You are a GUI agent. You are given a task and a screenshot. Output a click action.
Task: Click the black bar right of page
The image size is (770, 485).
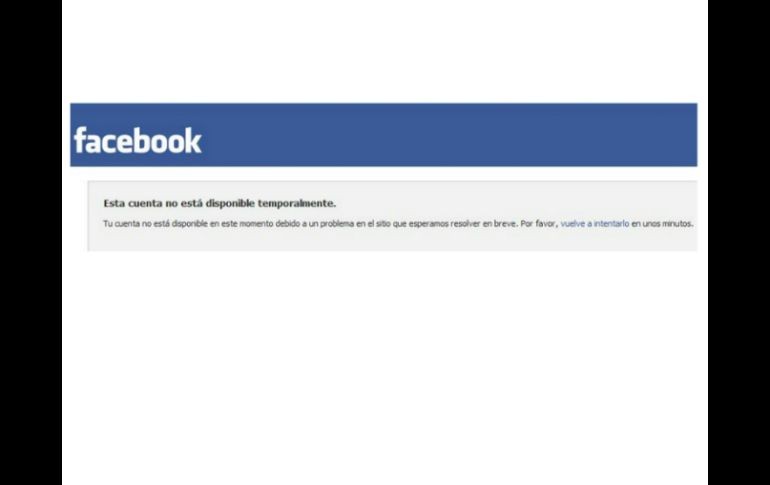pos(739,242)
